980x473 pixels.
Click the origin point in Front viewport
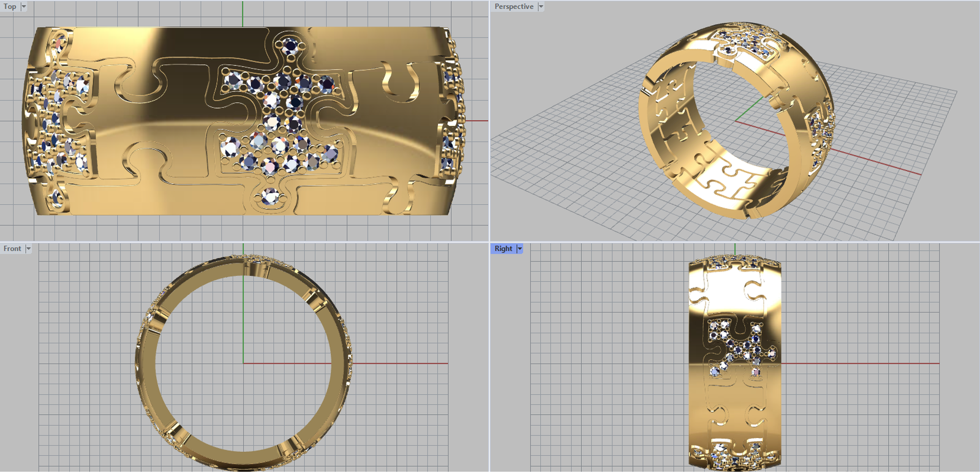[x=243, y=363]
